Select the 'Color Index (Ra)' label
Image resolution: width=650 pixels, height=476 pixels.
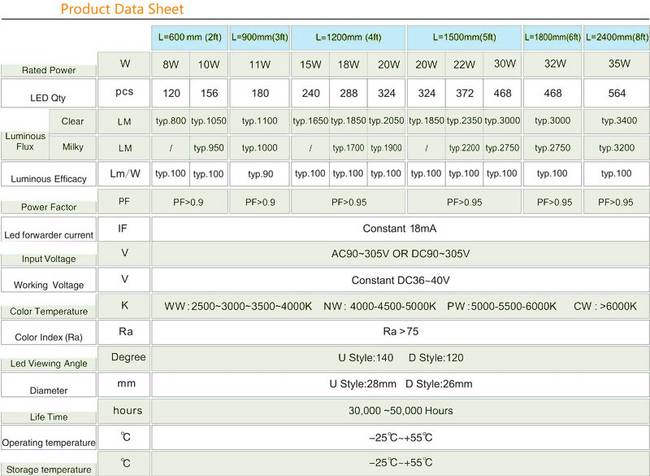pyautogui.click(x=49, y=337)
